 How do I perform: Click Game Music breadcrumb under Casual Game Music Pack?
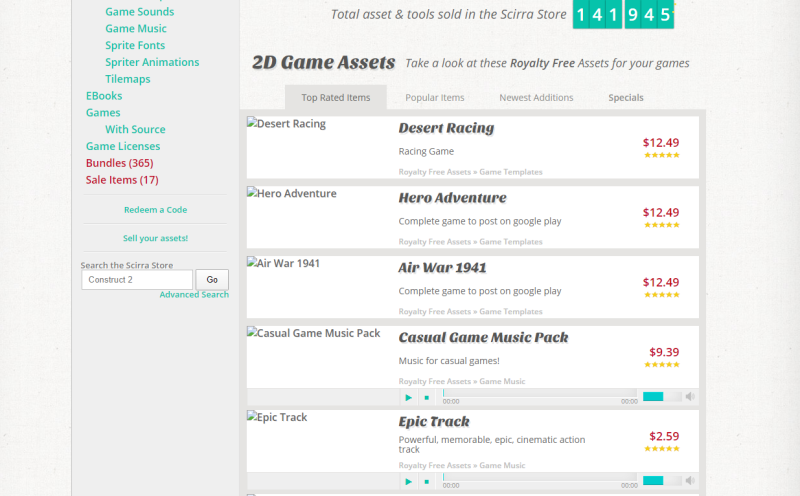[502, 382]
